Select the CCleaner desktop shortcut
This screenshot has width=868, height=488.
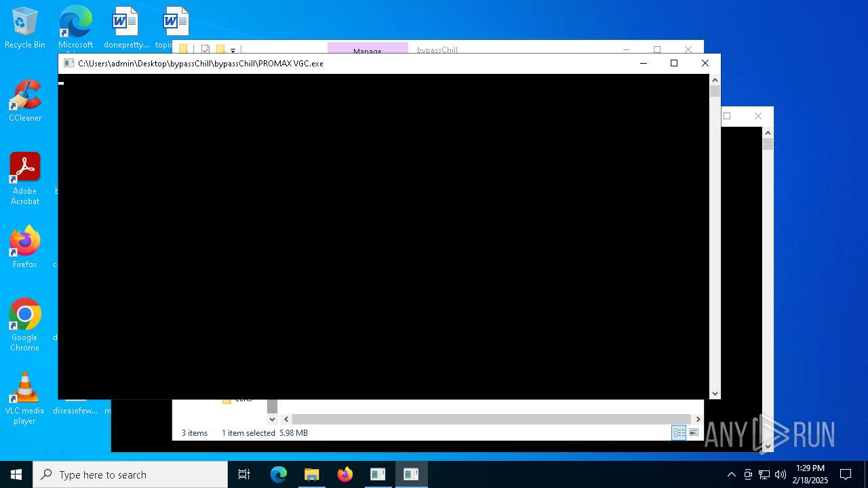[x=25, y=102]
